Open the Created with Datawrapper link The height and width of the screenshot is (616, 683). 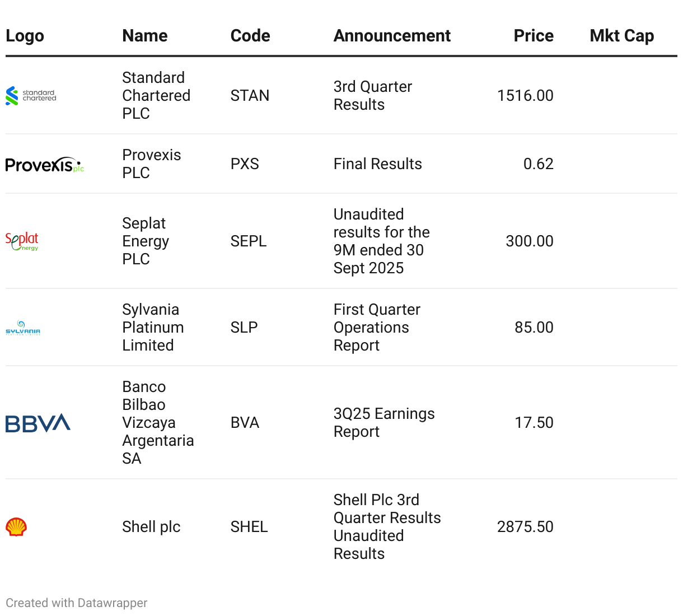point(77,603)
